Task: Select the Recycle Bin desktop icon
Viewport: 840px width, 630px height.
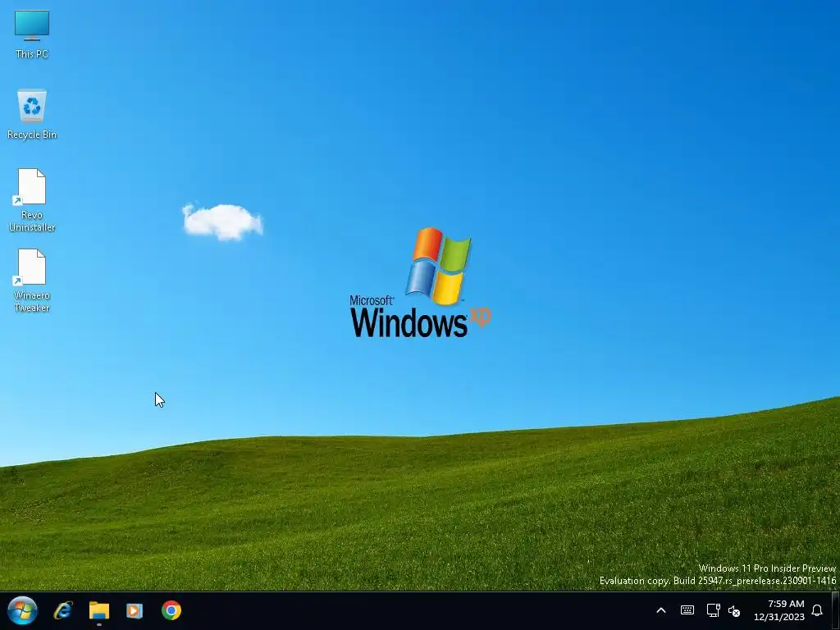Action: coord(32,114)
